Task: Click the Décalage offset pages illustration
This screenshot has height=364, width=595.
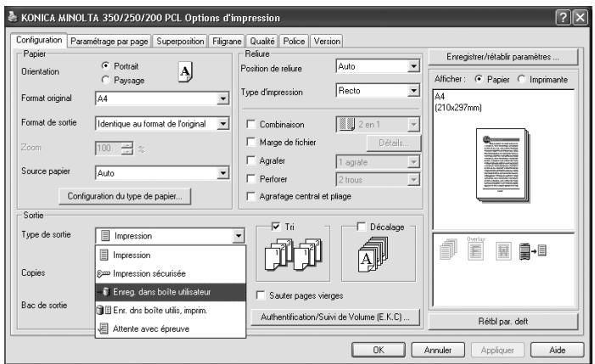Action: click(373, 254)
